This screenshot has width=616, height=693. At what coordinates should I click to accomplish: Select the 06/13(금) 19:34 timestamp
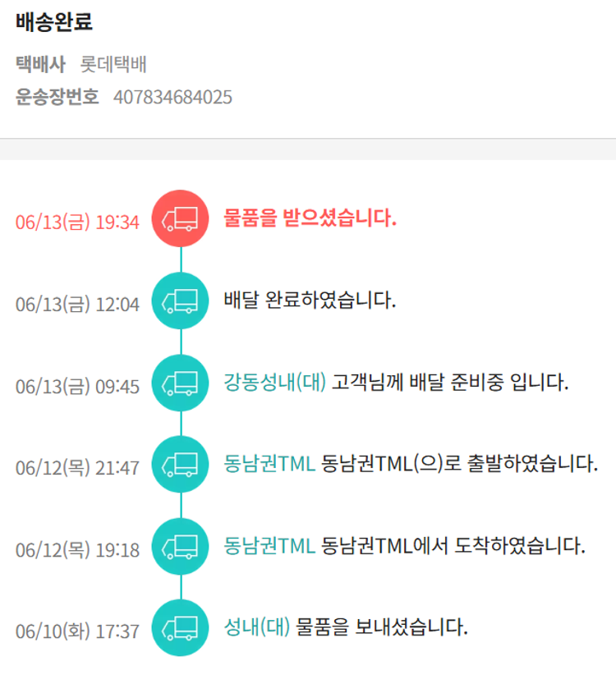tap(77, 222)
